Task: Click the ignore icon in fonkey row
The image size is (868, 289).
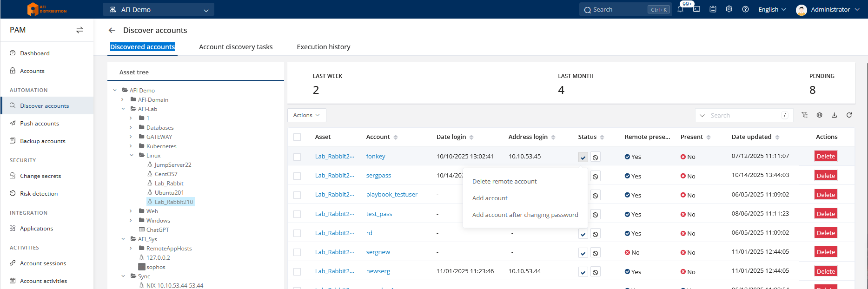Action: coord(595,157)
